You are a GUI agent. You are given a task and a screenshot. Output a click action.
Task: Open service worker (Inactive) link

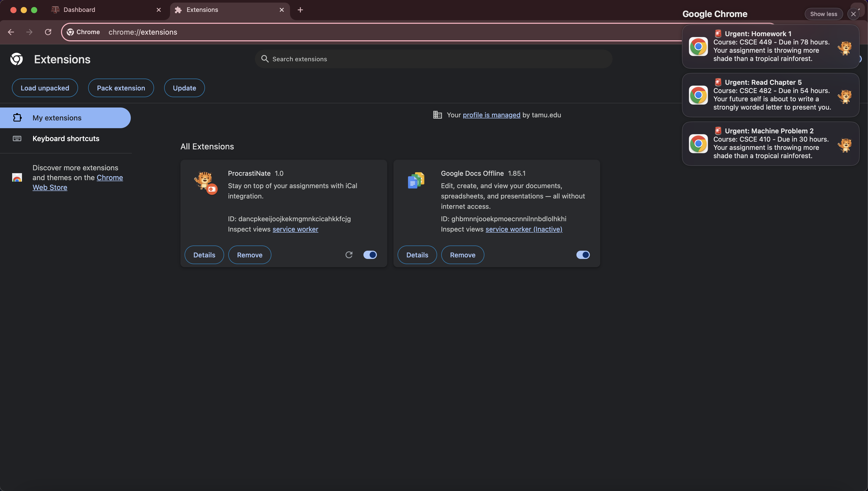point(524,229)
